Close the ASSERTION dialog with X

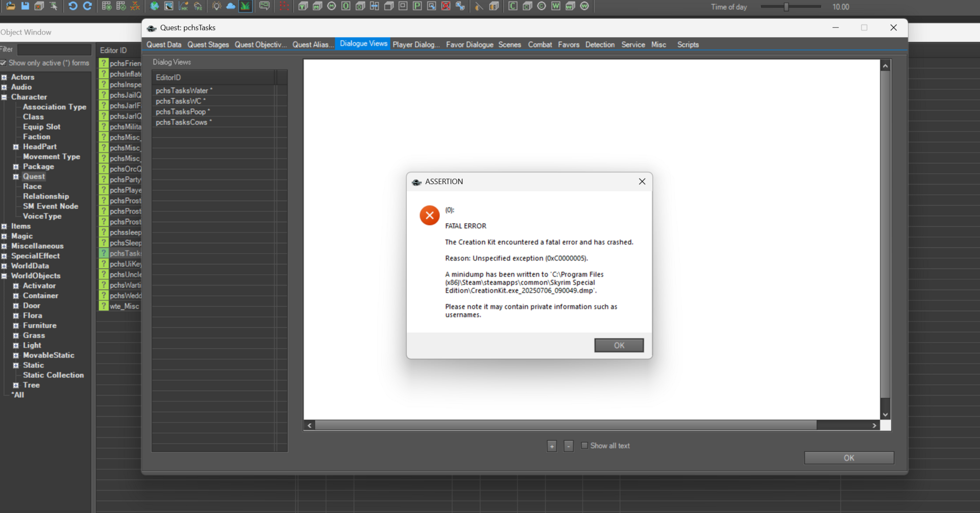pos(642,182)
